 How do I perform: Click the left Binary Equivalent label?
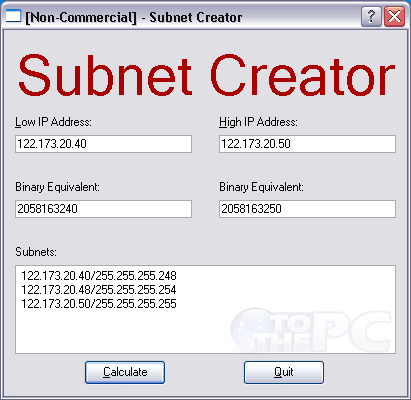coord(57,187)
